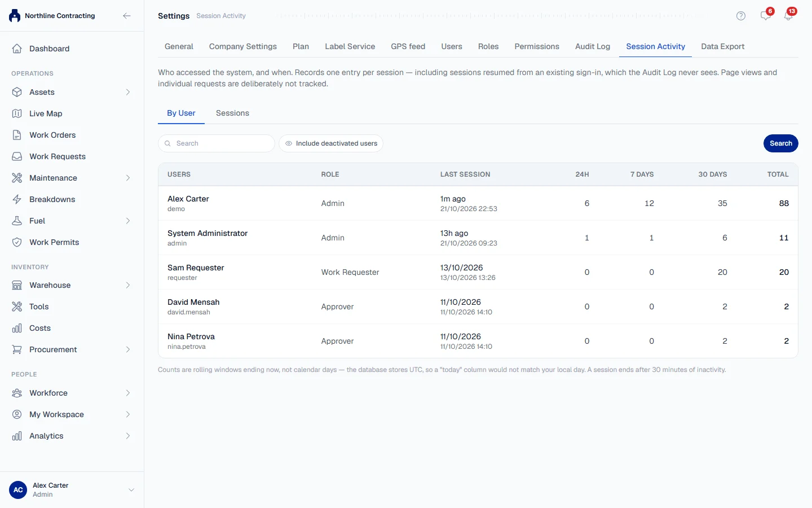812x508 pixels.
Task: Expand the Warehouse submenu
Action: tap(128, 285)
